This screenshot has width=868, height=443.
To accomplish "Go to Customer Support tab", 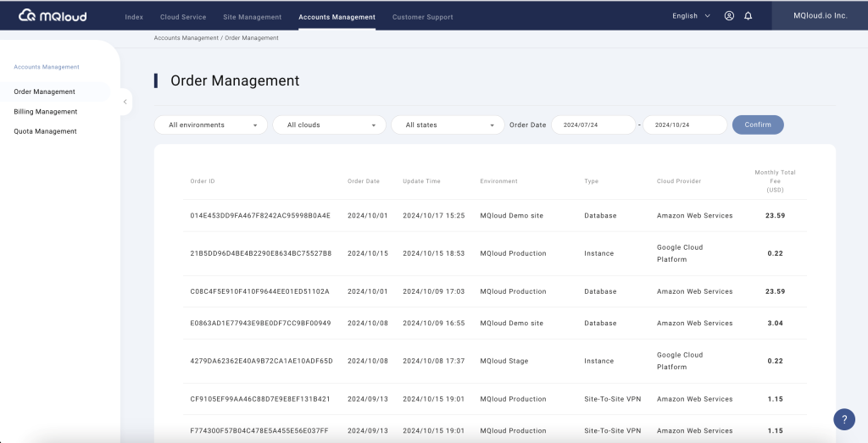I will 422,17.
